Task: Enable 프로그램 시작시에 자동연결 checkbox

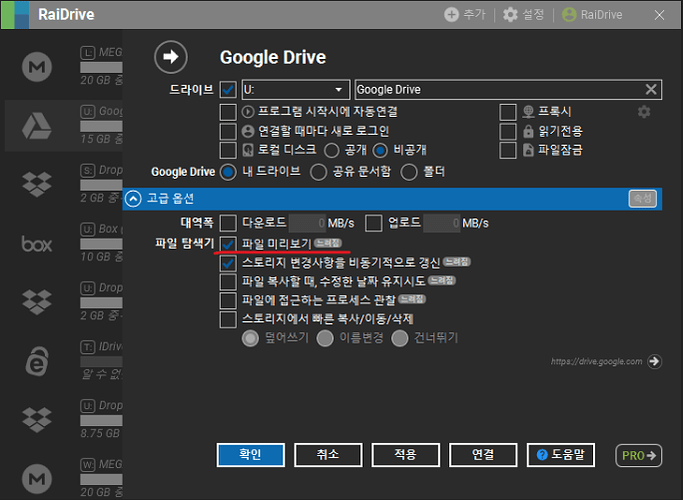Action: [228, 112]
